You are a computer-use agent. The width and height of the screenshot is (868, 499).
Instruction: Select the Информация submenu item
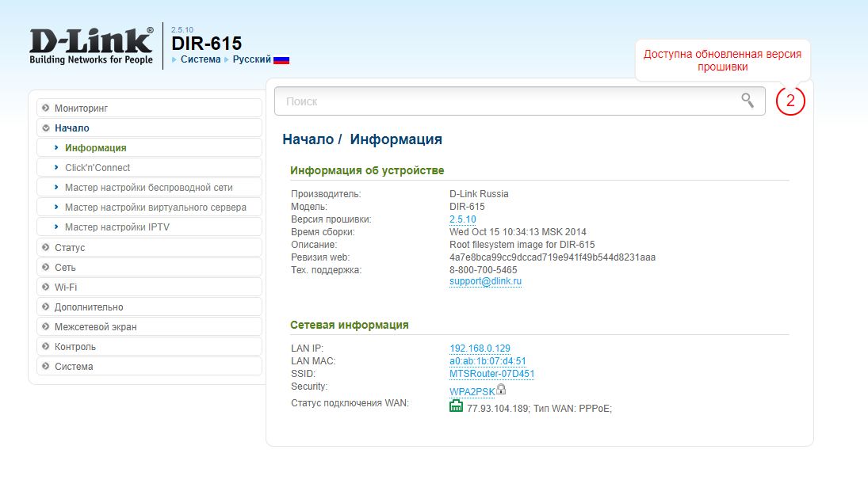149,147
